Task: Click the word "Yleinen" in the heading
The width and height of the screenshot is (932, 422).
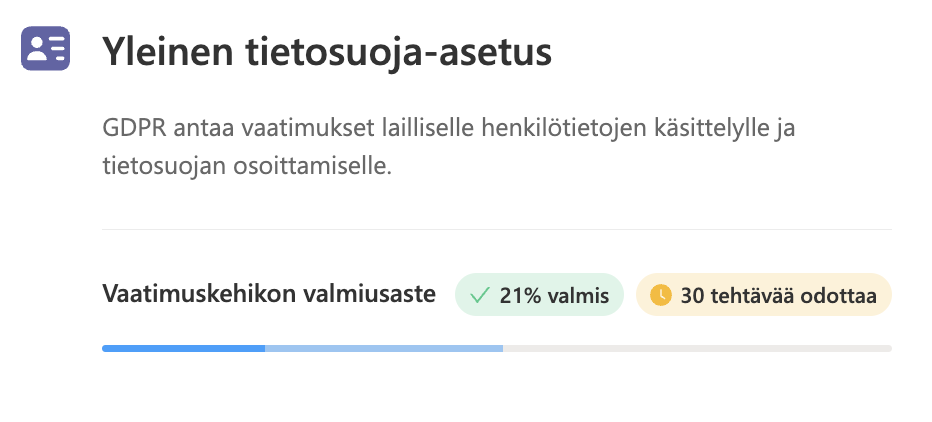Action: 168,52
